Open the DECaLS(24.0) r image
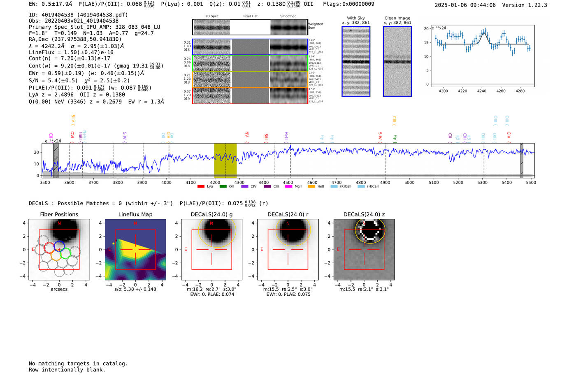 288,250
